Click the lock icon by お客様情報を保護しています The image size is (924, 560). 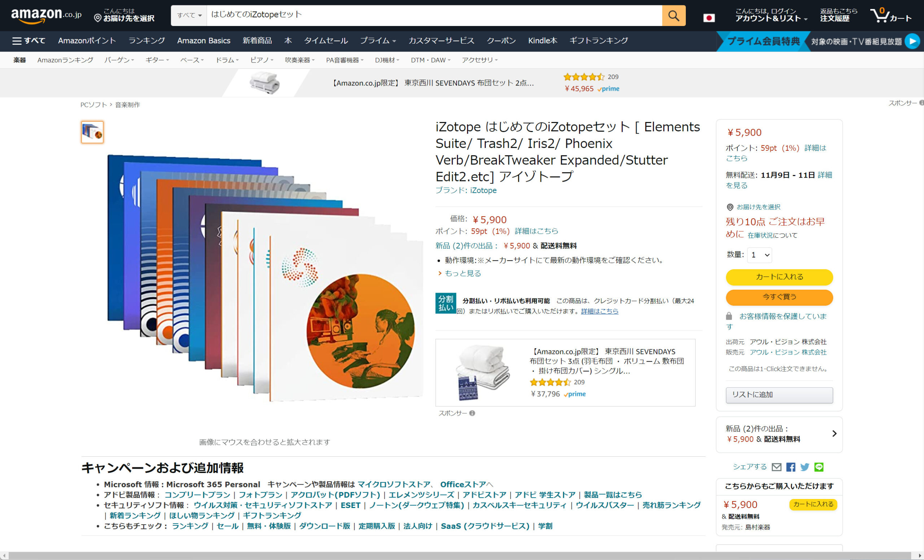(729, 316)
